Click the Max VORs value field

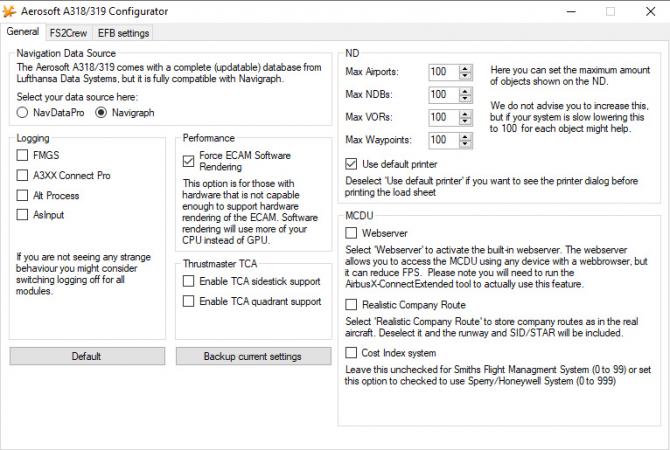click(444, 117)
